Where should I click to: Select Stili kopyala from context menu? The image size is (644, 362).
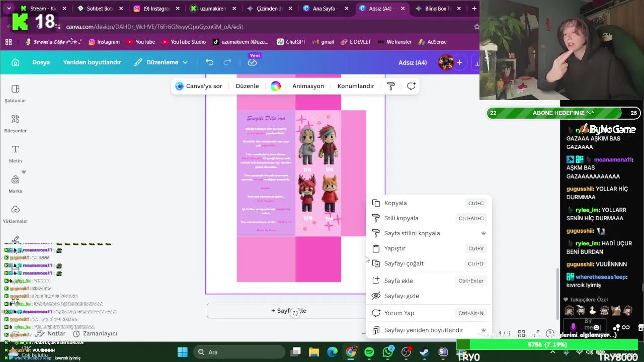(x=428, y=218)
